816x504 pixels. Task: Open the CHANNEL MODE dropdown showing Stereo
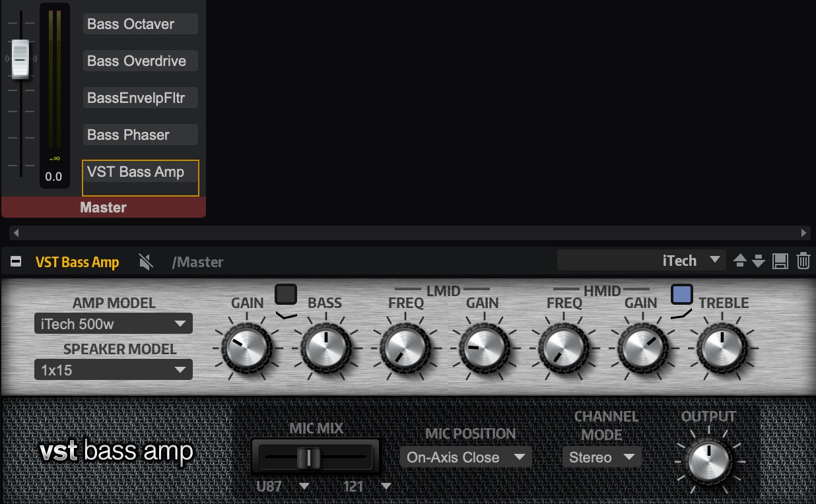pyautogui.click(x=602, y=457)
